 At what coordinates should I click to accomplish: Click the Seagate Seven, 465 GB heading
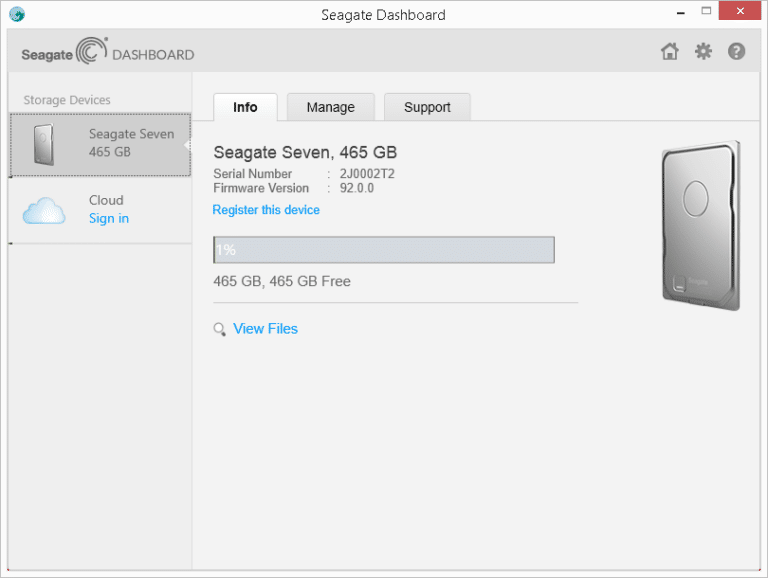[x=305, y=152]
